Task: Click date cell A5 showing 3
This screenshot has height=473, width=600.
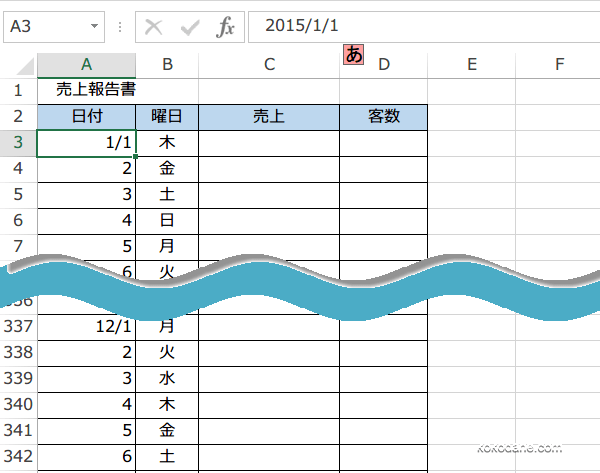Action: coord(86,195)
